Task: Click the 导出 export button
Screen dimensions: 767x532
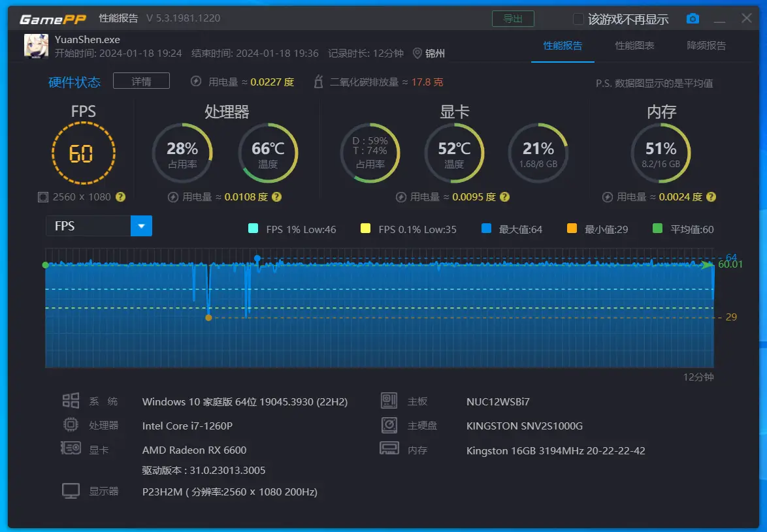Action: pyautogui.click(x=513, y=18)
